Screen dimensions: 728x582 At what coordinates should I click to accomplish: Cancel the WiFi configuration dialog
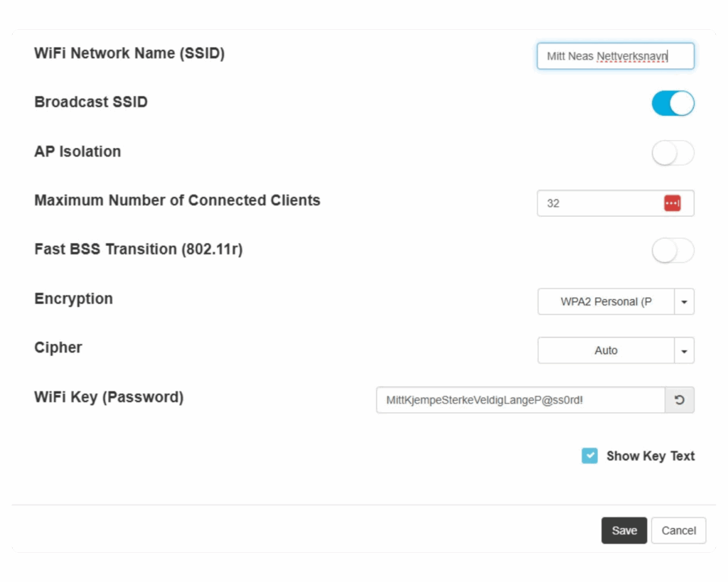(x=678, y=531)
